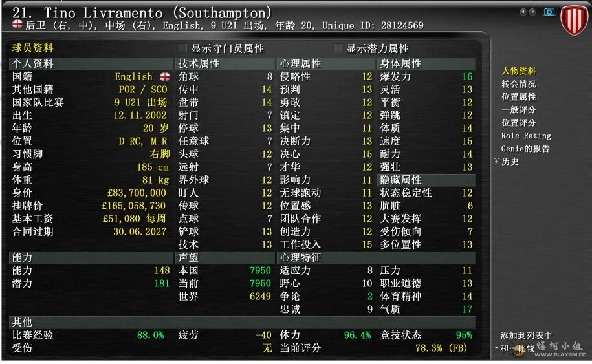Image resolution: width=592 pixels, height=364 pixels.
Task: Click the 挂牌价 value £165,058,730
Action: [133, 206]
